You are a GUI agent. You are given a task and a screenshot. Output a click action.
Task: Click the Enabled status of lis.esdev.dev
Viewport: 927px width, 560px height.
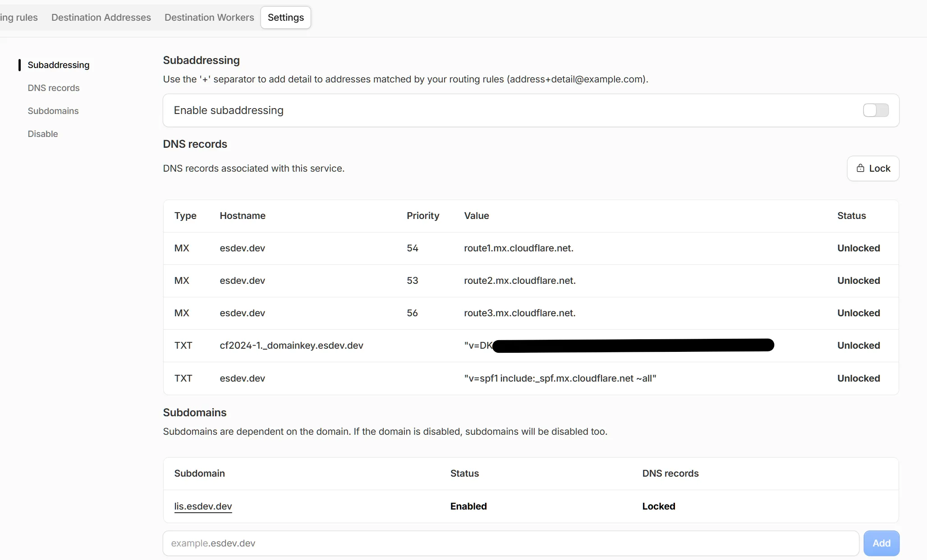point(468,506)
